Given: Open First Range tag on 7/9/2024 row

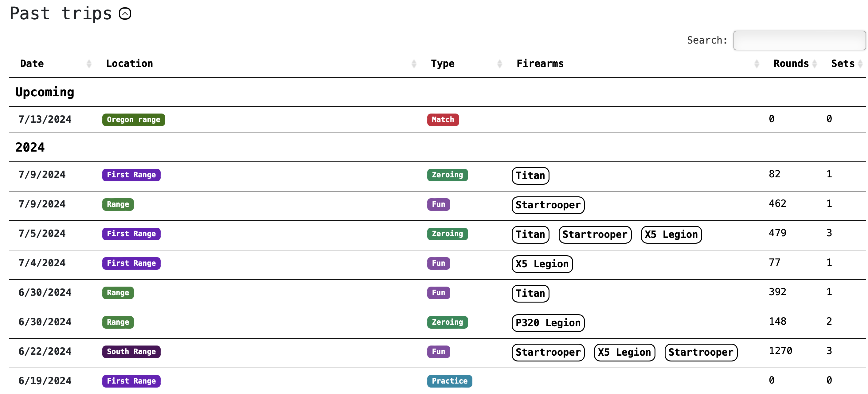Looking at the screenshot, I should tap(131, 175).
